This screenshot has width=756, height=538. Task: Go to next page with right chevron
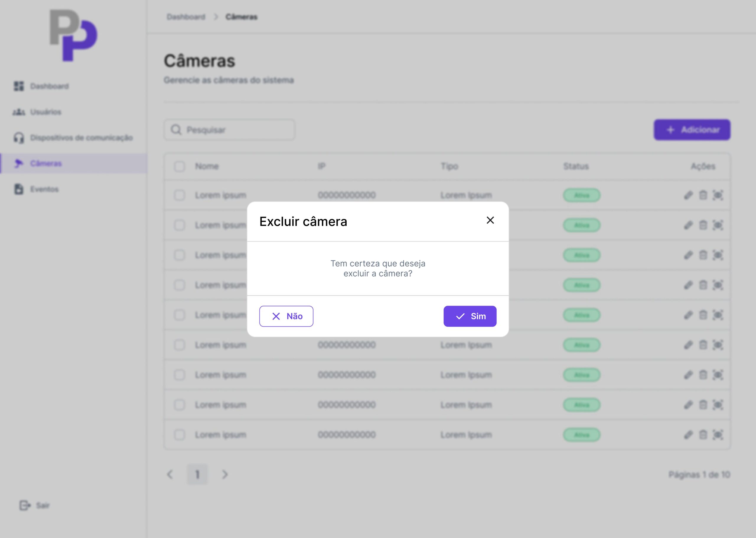pos(225,474)
